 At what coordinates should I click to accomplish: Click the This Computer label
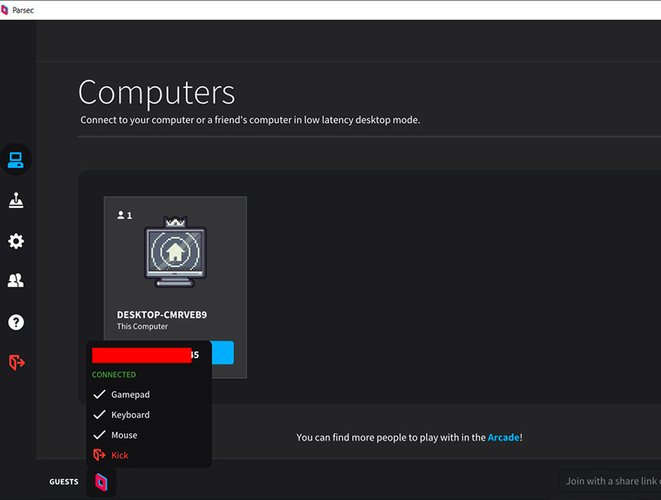pos(142,326)
